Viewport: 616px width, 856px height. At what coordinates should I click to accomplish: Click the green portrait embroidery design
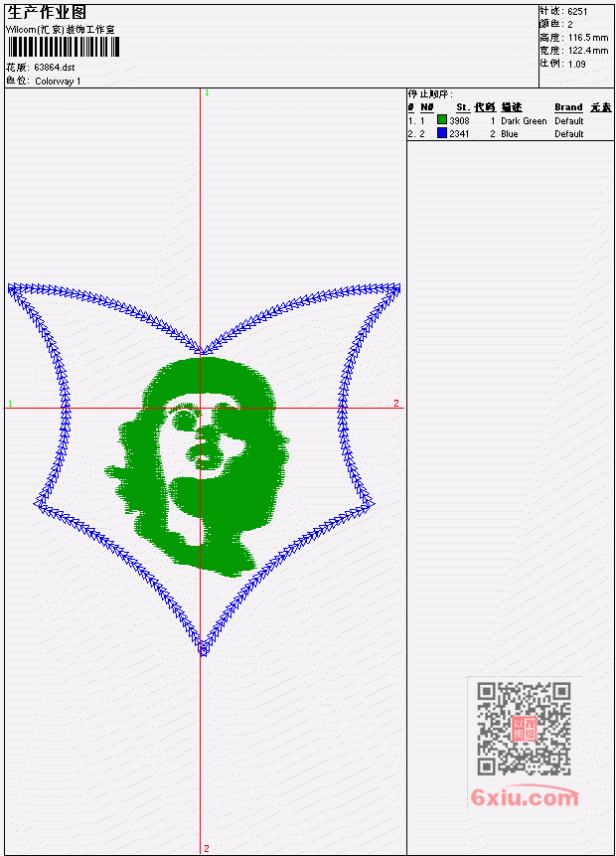tap(198, 466)
